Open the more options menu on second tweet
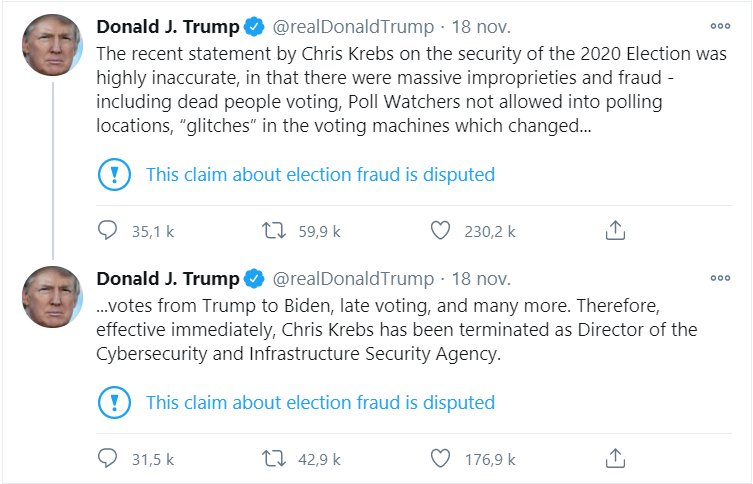Viewport: 753px width, 484px height. [x=719, y=278]
